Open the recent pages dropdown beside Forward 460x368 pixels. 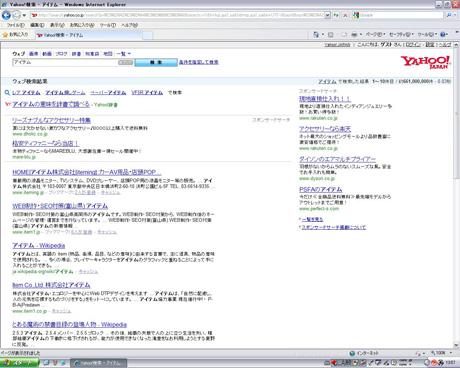point(24,16)
